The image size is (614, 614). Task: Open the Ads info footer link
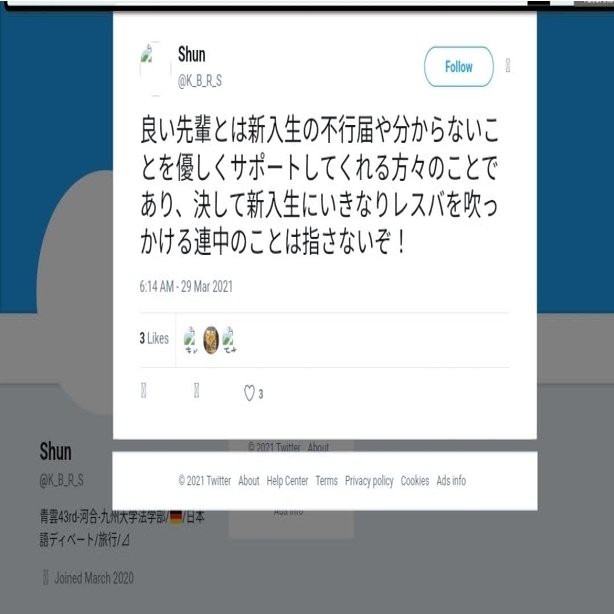click(451, 480)
